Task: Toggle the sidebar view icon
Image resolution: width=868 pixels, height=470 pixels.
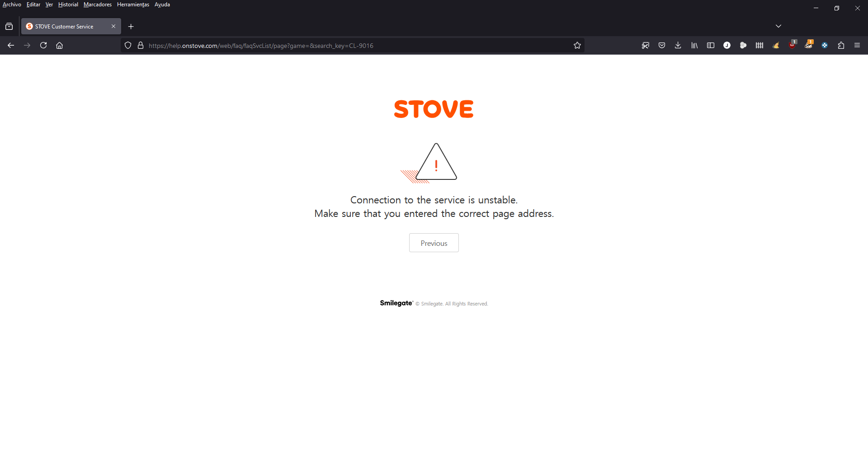Action: pyautogui.click(x=711, y=45)
